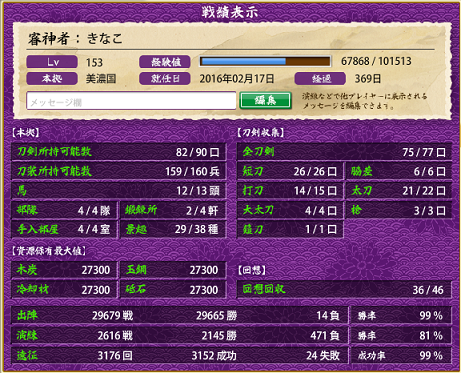The height and width of the screenshot is (373, 461).
Task: Select the 鍛錬所 cell 2 / 4 軒
Action: click(173, 210)
